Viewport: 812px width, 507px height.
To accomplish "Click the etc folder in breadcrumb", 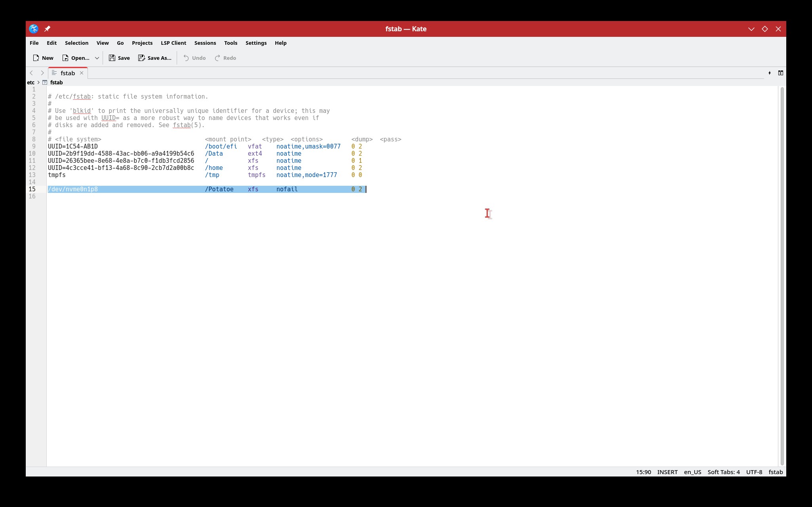I will tap(30, 82).
